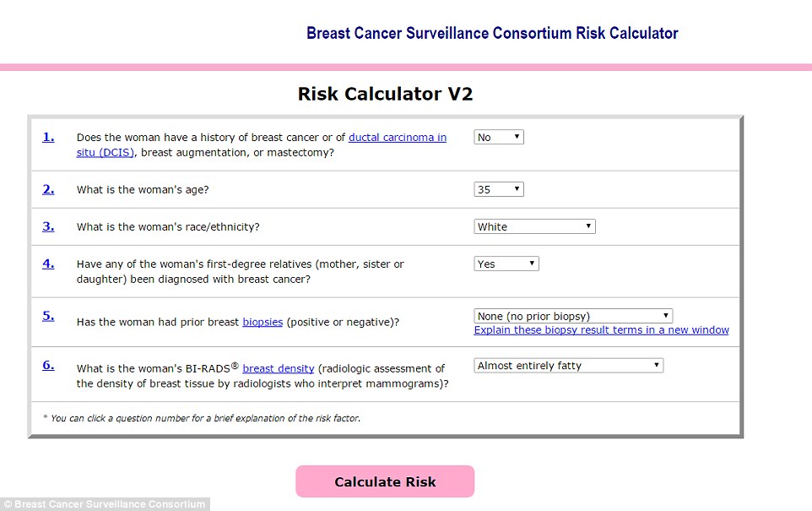This screenshot has width=812, height=511.
Task: Open the history of breast cancer dropdown
Action: [x=499, y=137]
